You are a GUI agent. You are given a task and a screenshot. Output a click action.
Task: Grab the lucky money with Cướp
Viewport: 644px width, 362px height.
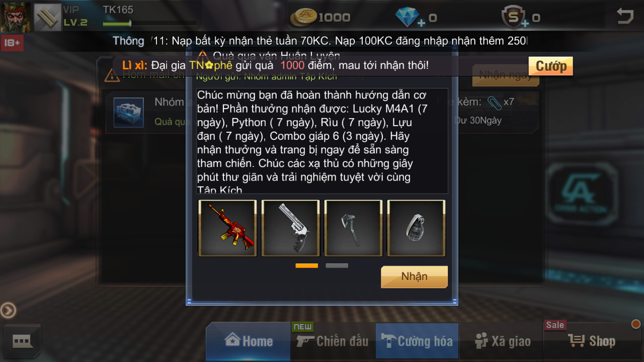[550, 66]
